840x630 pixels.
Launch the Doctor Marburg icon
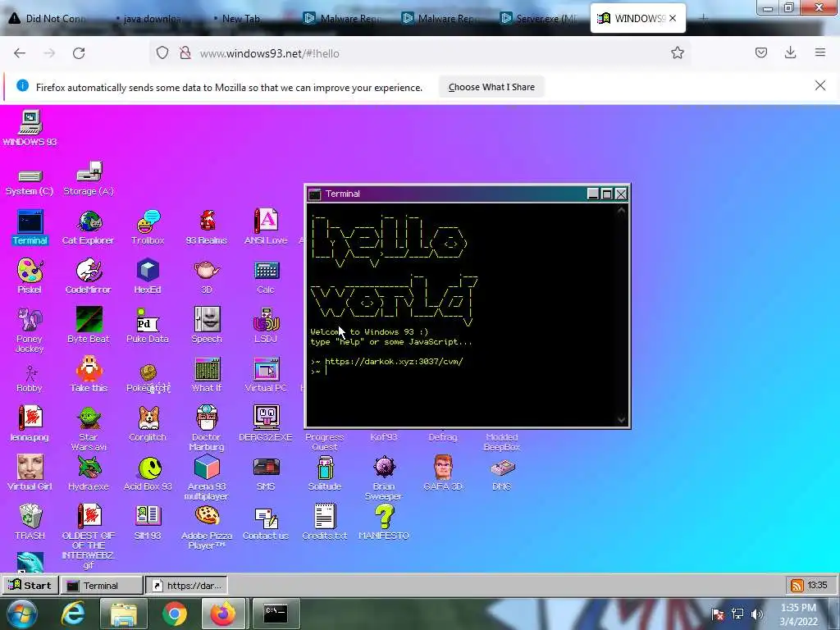(x=207, y=428)
